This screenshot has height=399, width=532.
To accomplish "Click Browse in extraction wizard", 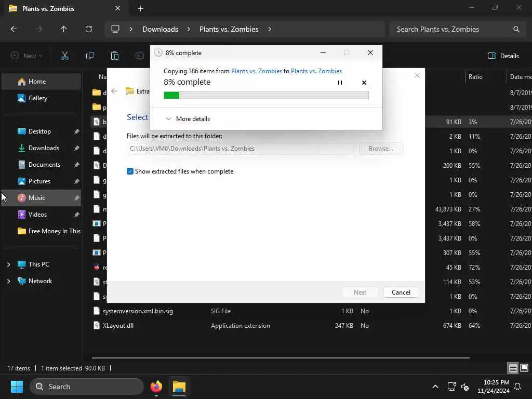I will click(381, 149).
